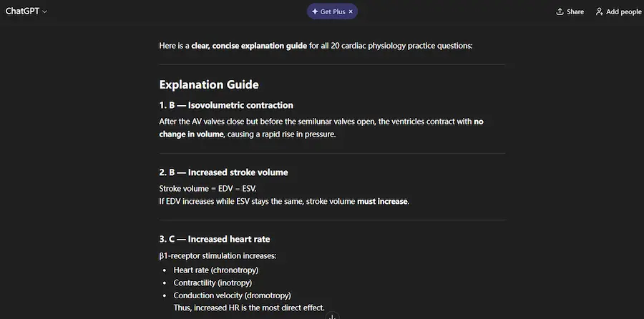Click the Add people person icon
This screenshot has width=644, height=319.
pyautogui.click(x=599, y=11)
